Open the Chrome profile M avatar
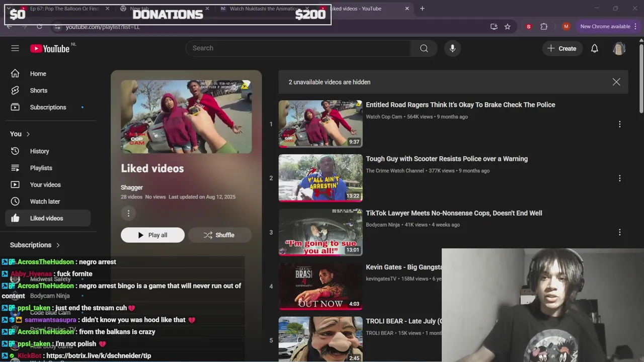644x362 pixels. pyautogui.click(x=566, y=27)
